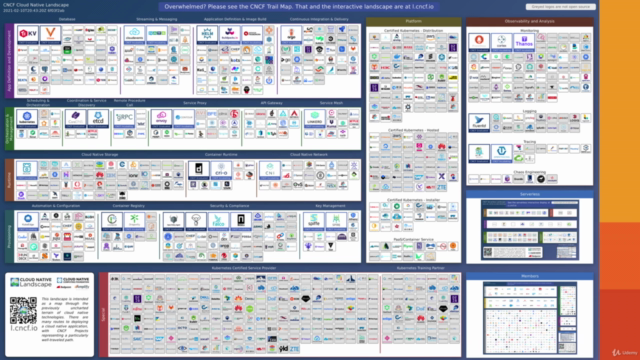Viewport: 640px width, 360px height.
Task: Open the Vitess project card
Action: [50, 35]
